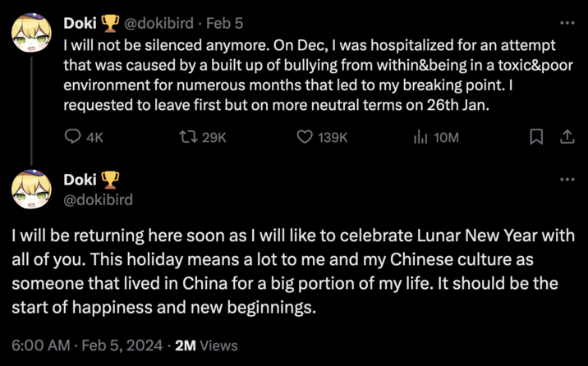The image size is (588, 366).
Task: Click Doki display name in first tweet
Action: (78, 24)
